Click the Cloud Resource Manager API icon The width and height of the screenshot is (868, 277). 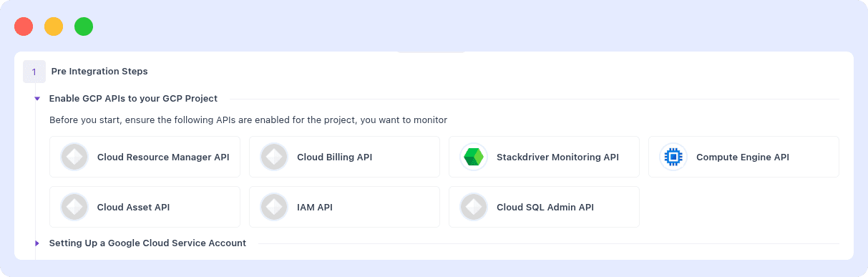point(74,157)
